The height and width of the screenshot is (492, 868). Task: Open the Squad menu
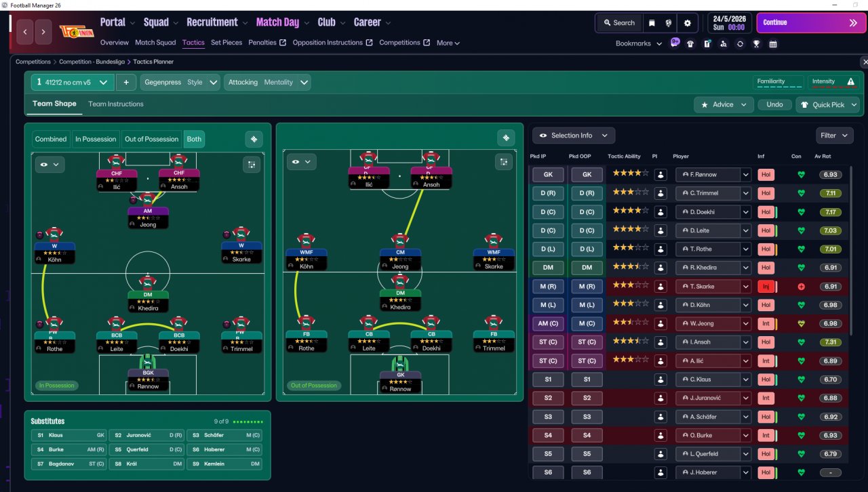click(161, 22)
